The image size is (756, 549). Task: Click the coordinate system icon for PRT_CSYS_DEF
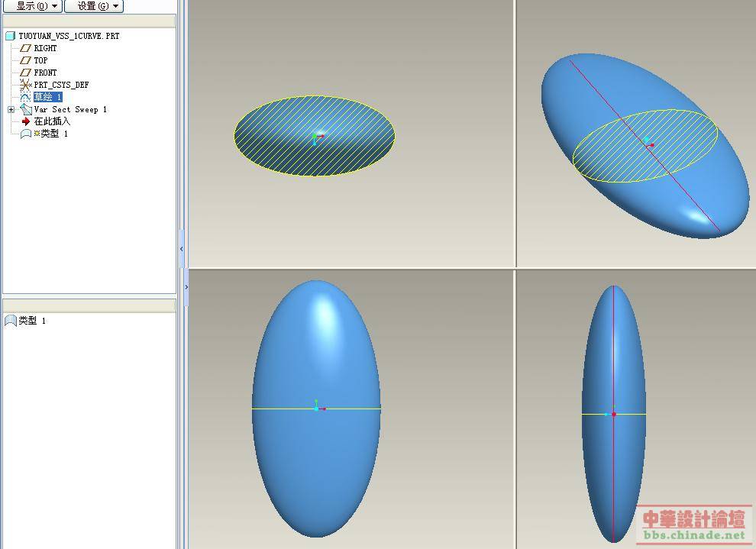[x=25, y=86]
